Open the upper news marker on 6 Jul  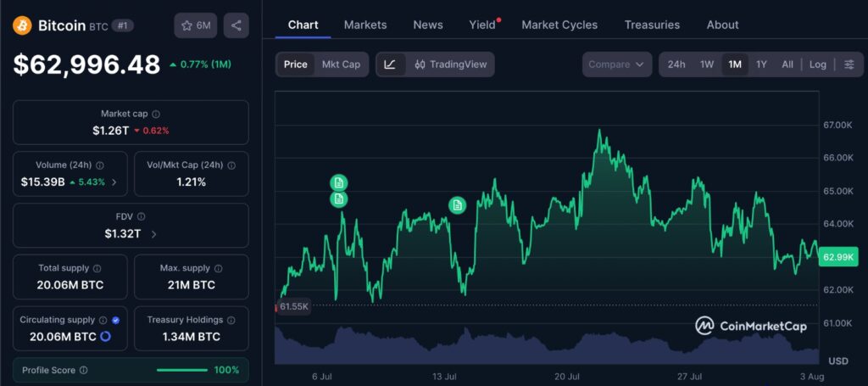[339, 182]
